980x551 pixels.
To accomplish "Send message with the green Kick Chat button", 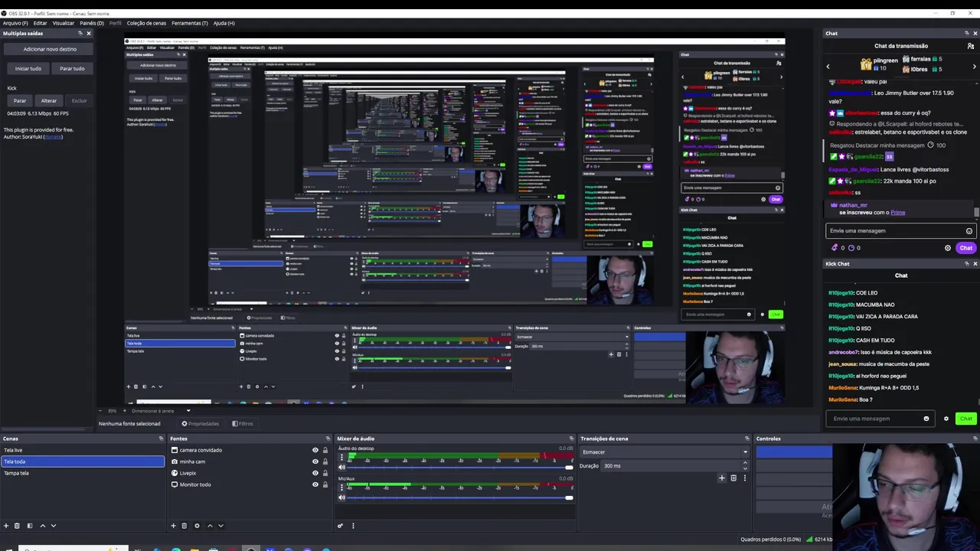I will [966, 419].
